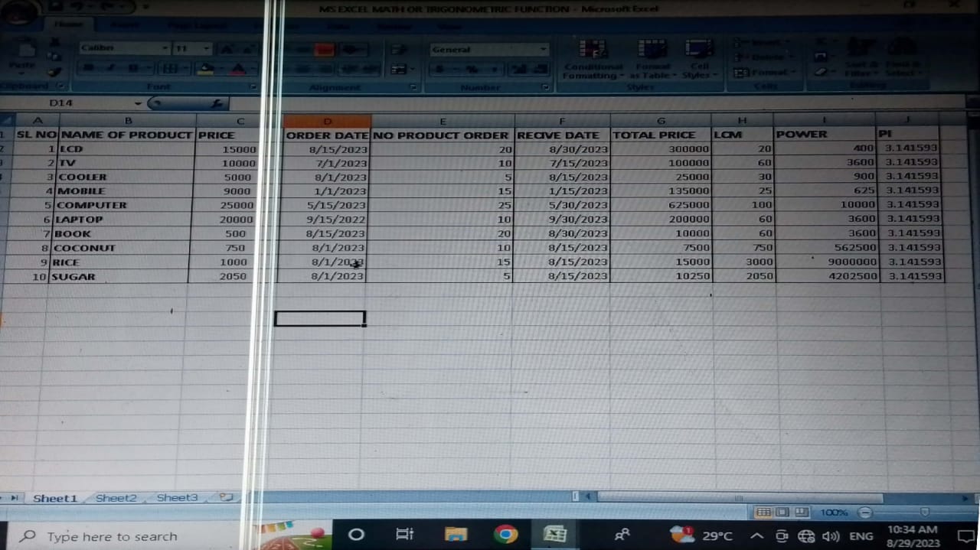Click the Format button in Cells group
Screen dimensions: 980x550
(766, 73)
